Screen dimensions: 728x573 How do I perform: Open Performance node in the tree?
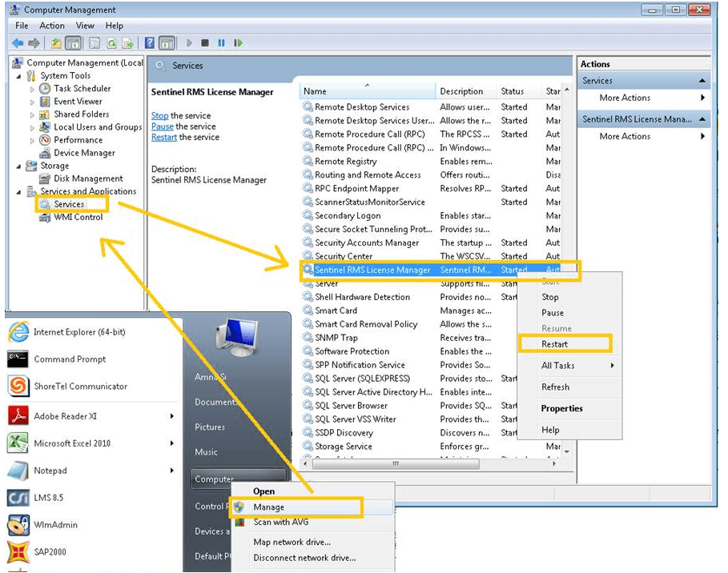pyautogui.click(x=78, y=140)
